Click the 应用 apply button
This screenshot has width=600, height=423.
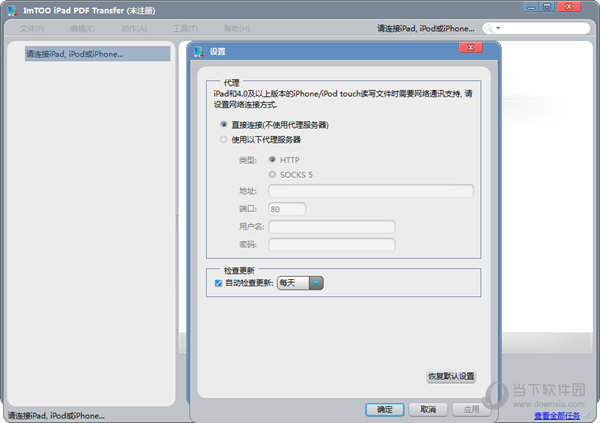tap(471, 409)
